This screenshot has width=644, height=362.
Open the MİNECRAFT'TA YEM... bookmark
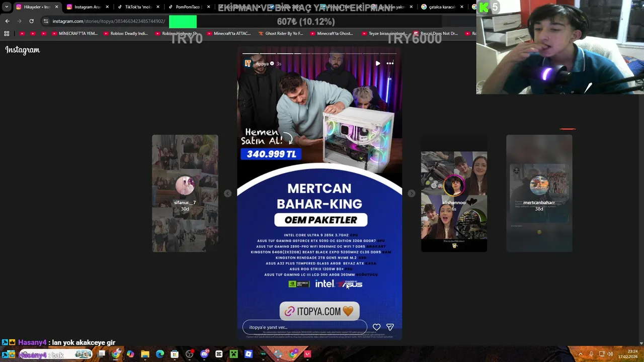(74, 34)
